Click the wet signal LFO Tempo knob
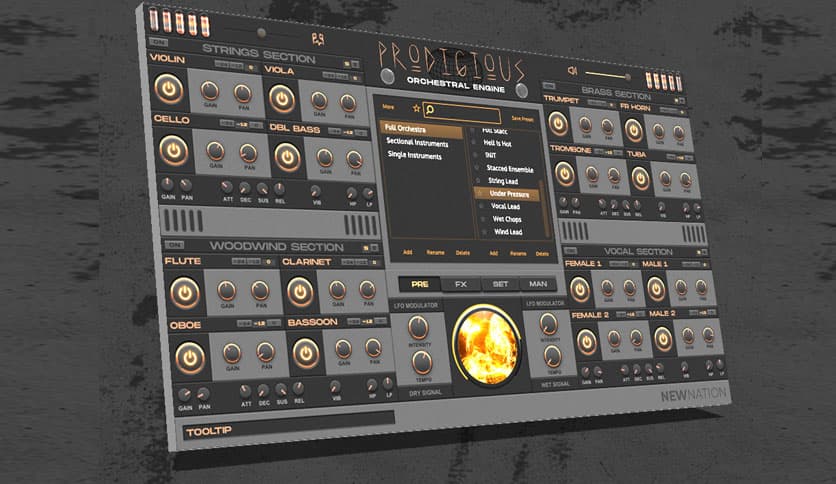This screenshot has height=484, width=836. tap(552, 356)
